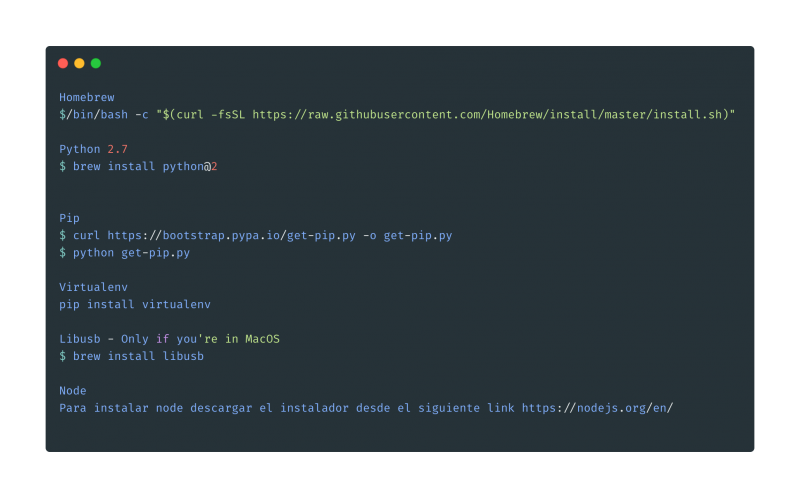Click the Homebrew heading line
This screenshot has height=498, width=800.
tap(87, 98)
